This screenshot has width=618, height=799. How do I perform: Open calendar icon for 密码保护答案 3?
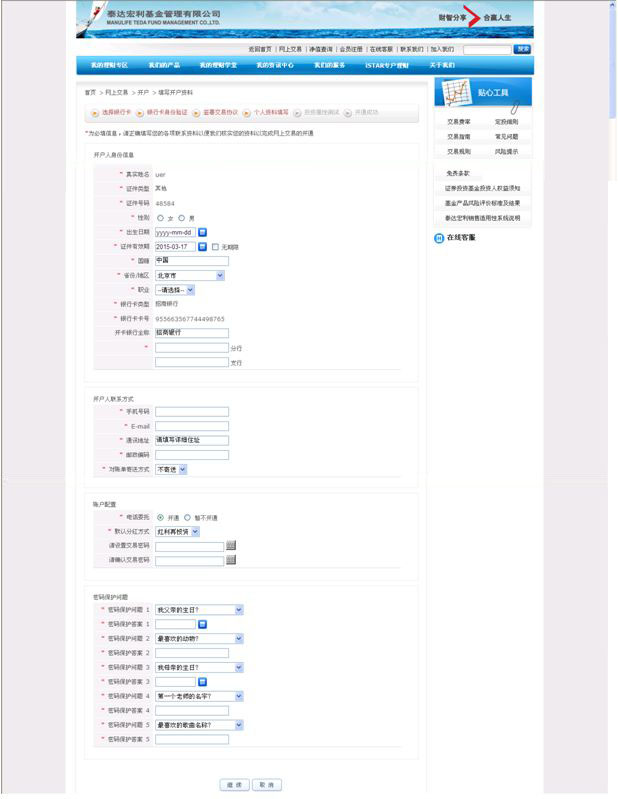[202, 682]
